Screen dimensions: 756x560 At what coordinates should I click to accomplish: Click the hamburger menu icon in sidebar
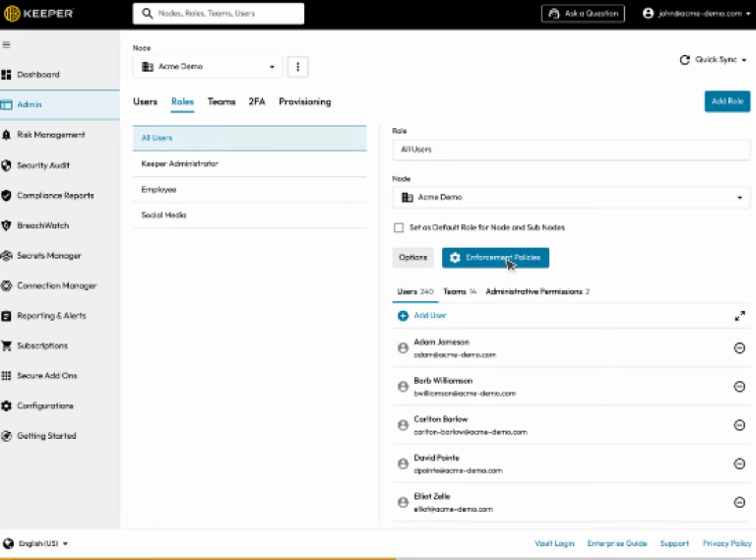pos(6,45)
